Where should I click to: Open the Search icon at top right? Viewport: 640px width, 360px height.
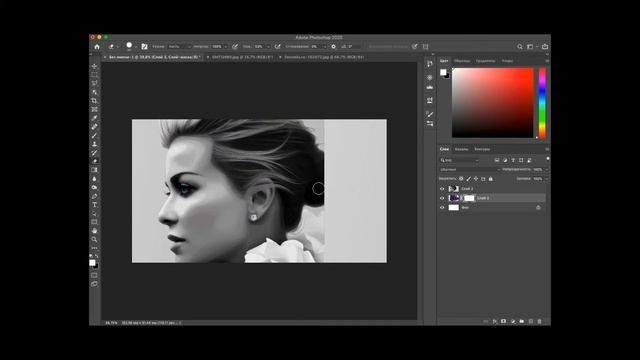click(x=520, y=47)
